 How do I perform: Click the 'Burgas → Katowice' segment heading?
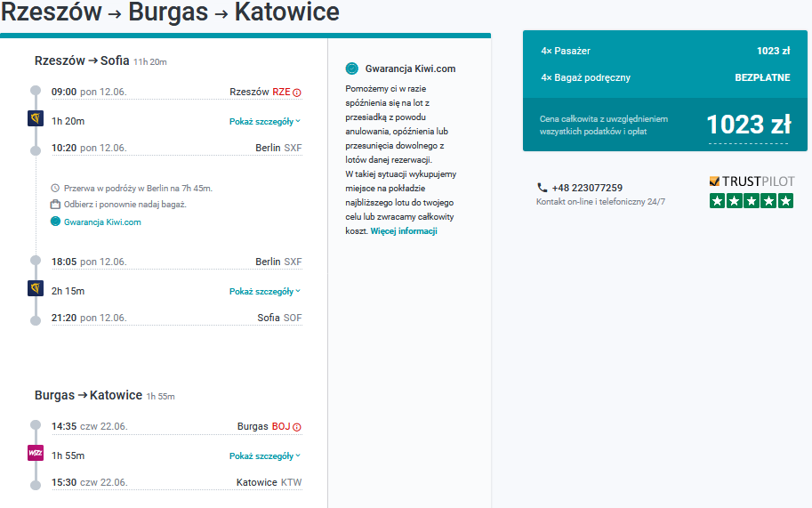89,395
